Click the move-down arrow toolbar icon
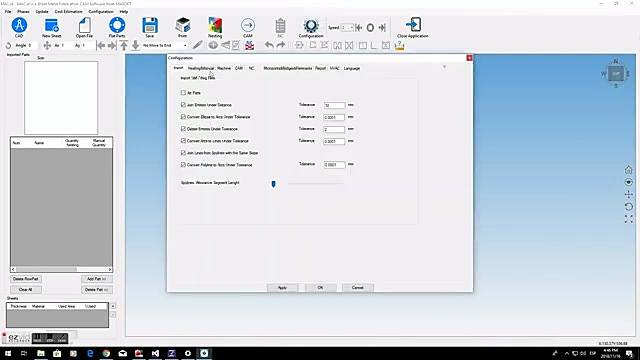 click(136, 45)
